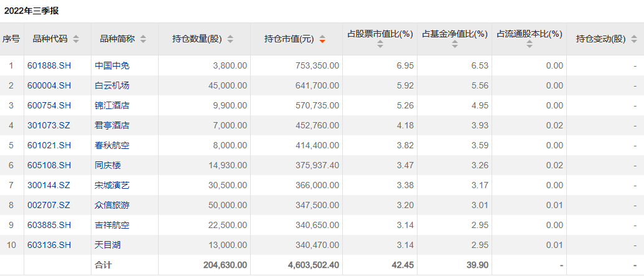Select holding quantity 45,000.00
The height and width of the screenshot is (276, 644).
coord(228,85)
